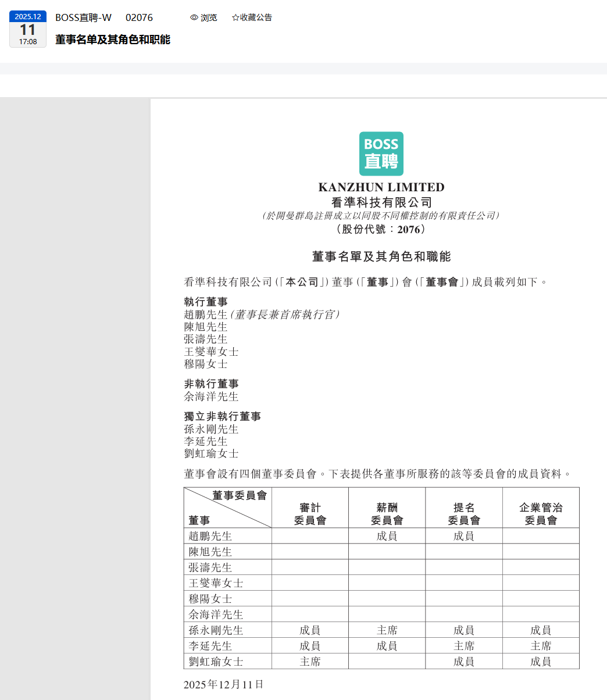Click the 審計委員會 column header
607x700 pixels.
[x=310, y=514]
